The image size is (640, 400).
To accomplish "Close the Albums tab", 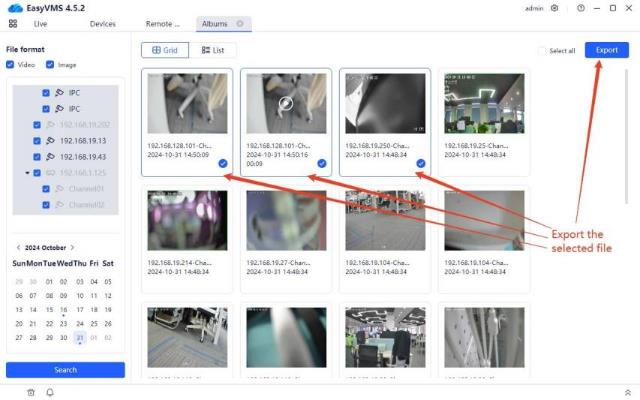I will [240, 23].
